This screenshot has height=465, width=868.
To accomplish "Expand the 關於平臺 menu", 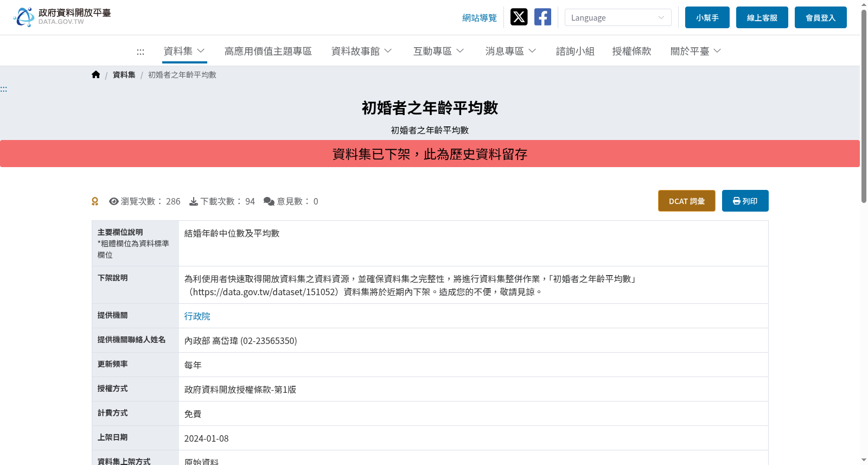I will click(696, 51).
